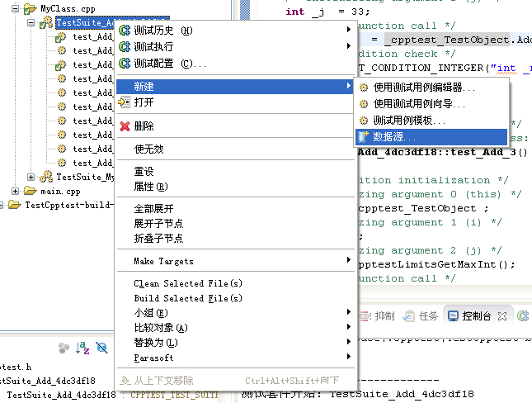Click the red X delete icon
532x403 pixels.
(125, 126)
